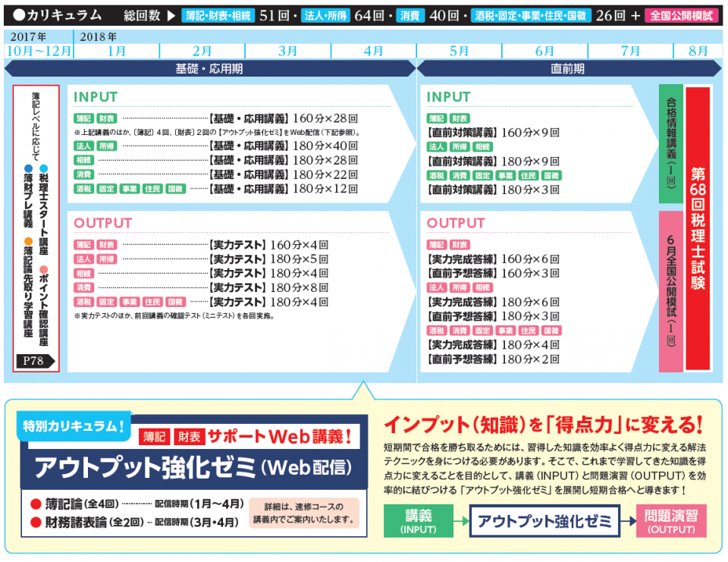Click the 8月 month column header
This screenshot has height=562, width=728.
pyautogui.click(x=698, y=51)
